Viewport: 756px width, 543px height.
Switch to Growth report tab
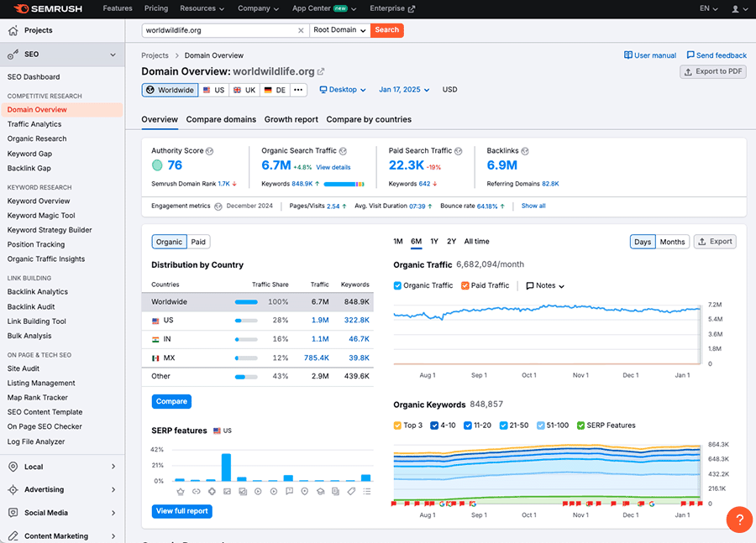click(291, 119)
